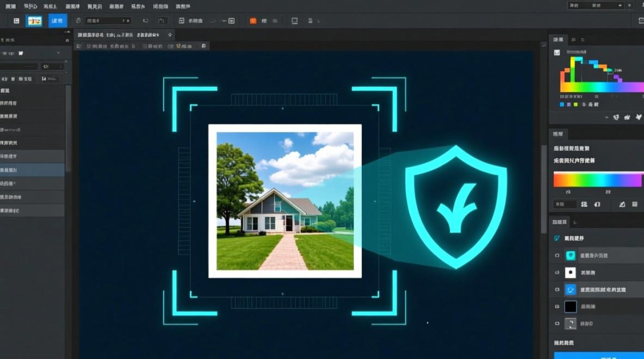Click the histogram icon in the top-right panel
The width and height of the screenshot is (644, 359).
tap(557, 53)
